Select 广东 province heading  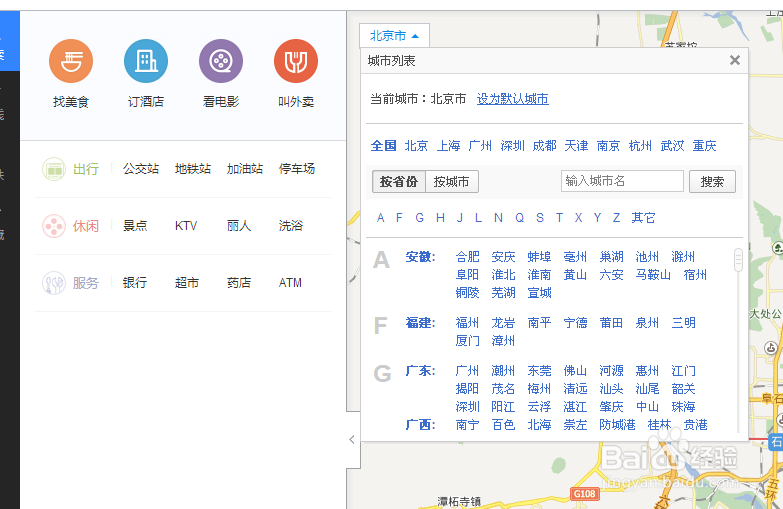420,371
